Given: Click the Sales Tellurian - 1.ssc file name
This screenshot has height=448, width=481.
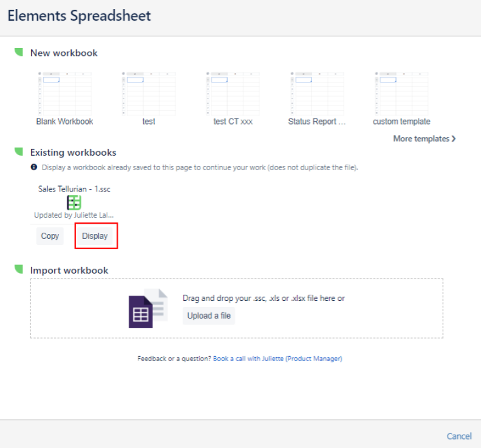Looking at the screenshot, I should tap(74, 189).
